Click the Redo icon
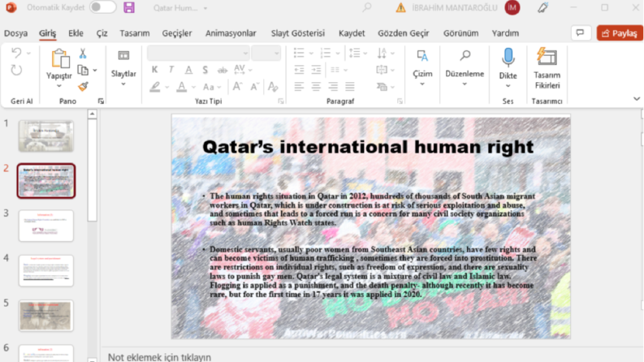Screen dimensions: 644x362 pos(16,70)
